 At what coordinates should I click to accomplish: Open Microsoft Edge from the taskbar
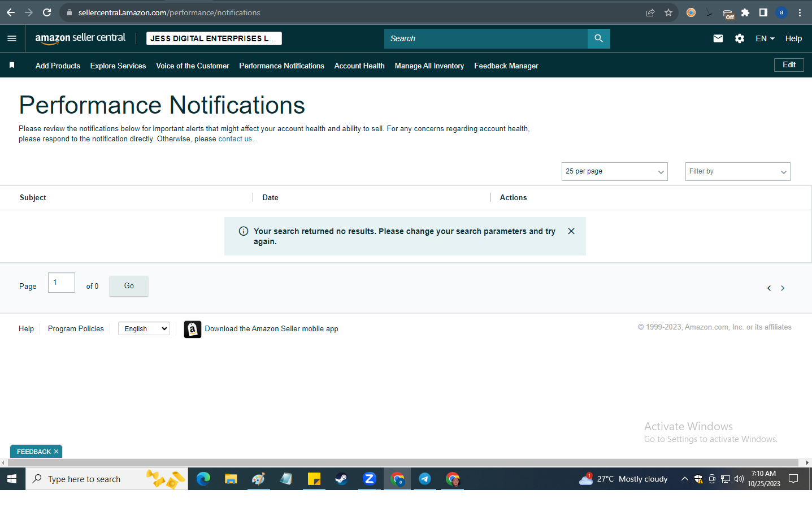point(203,479)
